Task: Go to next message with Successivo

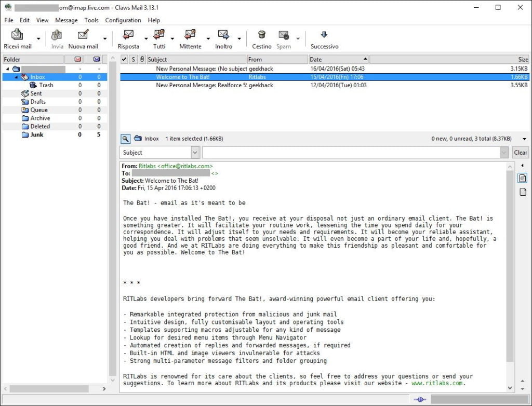Action: 324,35
